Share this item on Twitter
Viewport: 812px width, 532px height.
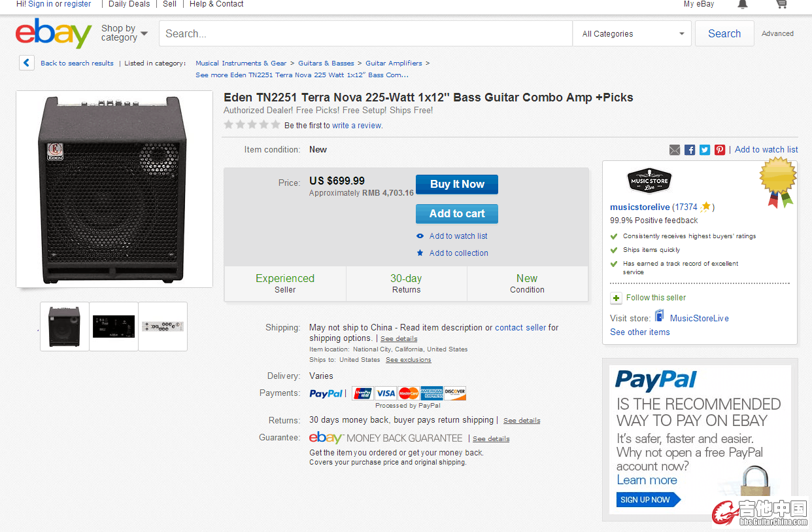(705, 150)
